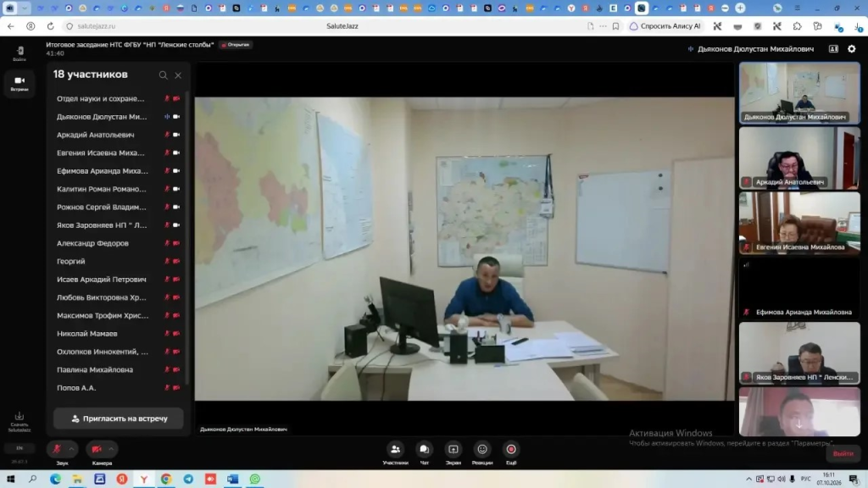
Task: Click Скачать SaluteJazz download icon
Action: tap(19, 422)
